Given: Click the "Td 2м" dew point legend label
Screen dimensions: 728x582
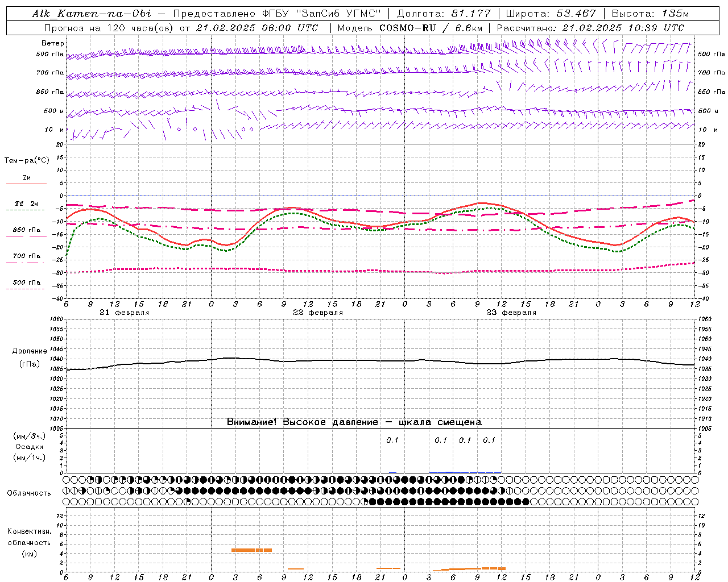Looking at the screenshot, I should 27,203.
